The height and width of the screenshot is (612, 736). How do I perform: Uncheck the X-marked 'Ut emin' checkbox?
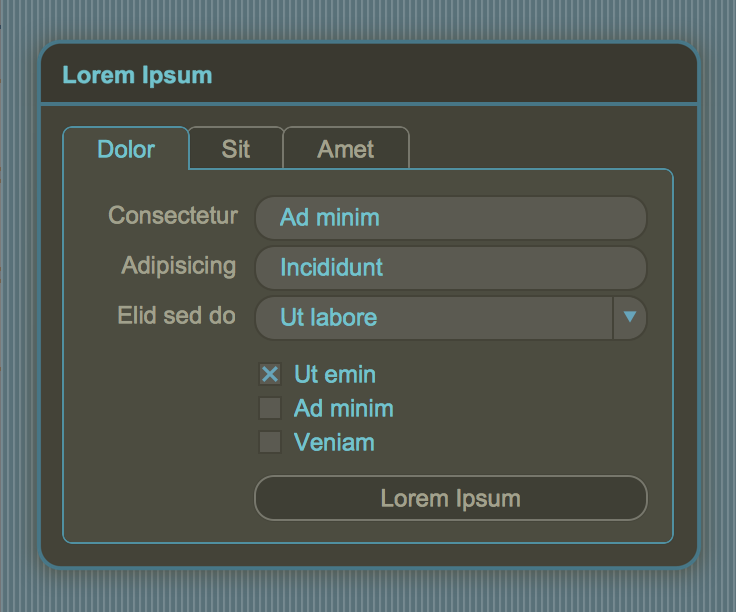(270, 375)
